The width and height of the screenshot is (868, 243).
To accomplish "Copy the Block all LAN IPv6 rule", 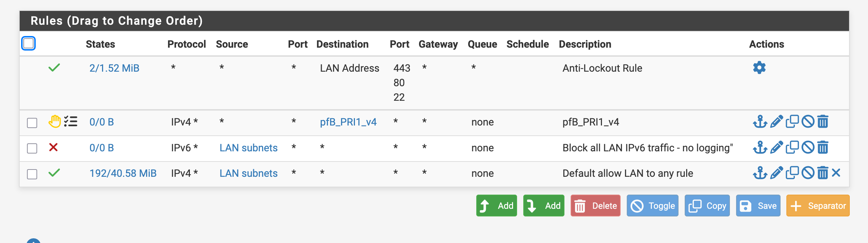I will pos(792,147).
